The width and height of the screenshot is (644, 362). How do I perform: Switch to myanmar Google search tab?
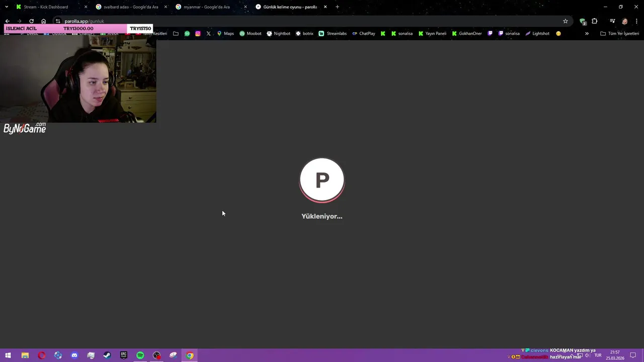(211, 7)
